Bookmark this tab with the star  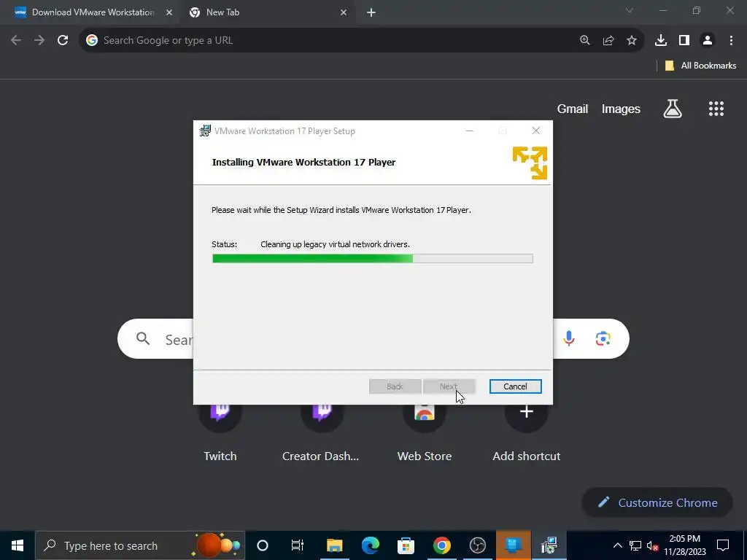[x=632, y=41]
